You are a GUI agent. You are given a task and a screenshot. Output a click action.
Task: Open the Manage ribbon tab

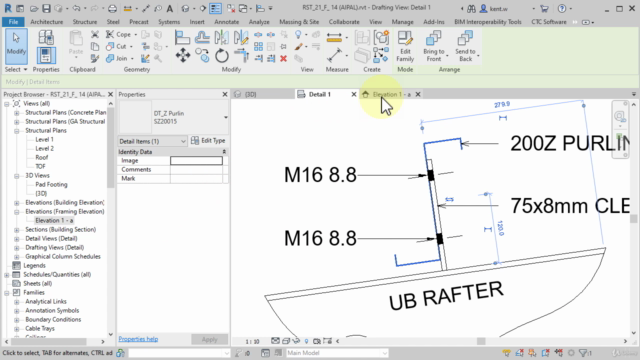point(402,22)
